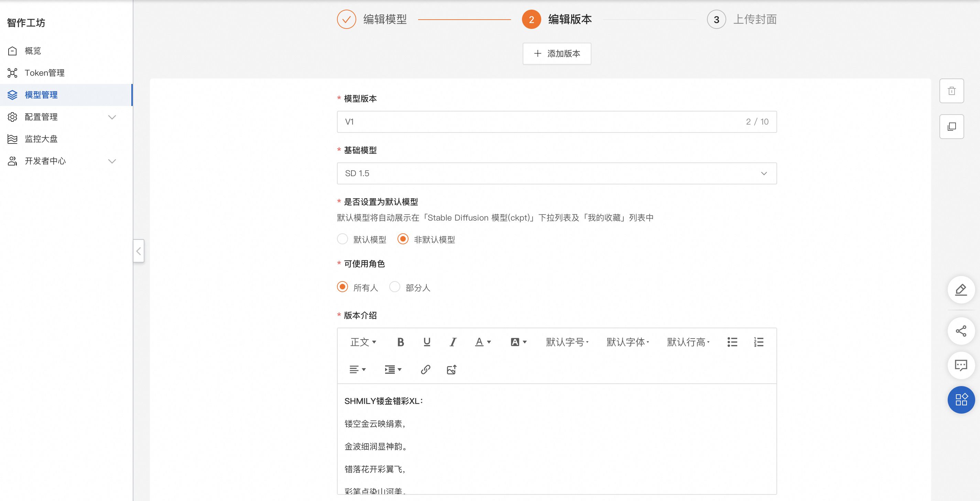Click the SHMILY镂金错彩XL heading line
This screenshot has height=501, width=980.
[x=383, y=401]
